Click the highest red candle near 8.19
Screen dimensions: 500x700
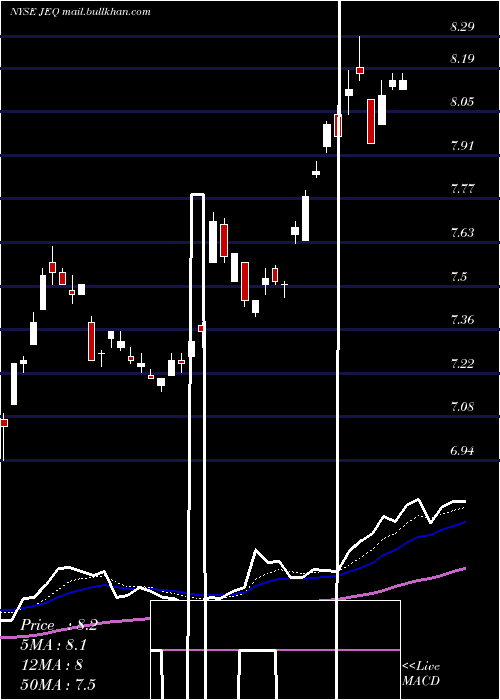(360, 70)
